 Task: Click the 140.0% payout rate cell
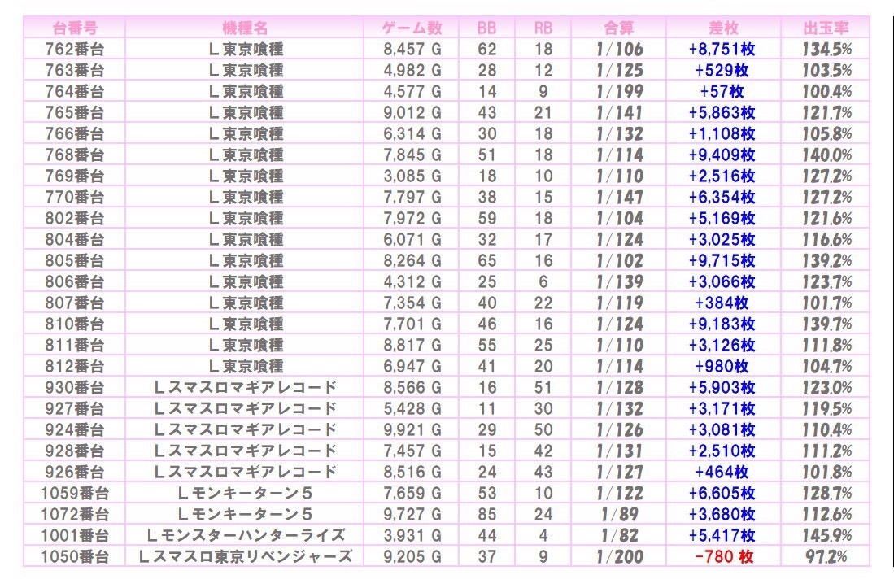(x=826, y=155)
